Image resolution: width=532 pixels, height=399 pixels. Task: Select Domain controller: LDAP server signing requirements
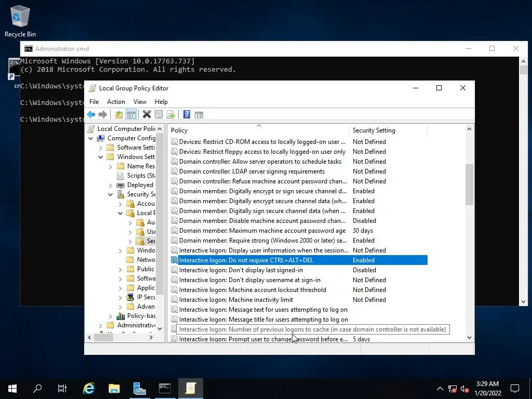click(299, 171)
